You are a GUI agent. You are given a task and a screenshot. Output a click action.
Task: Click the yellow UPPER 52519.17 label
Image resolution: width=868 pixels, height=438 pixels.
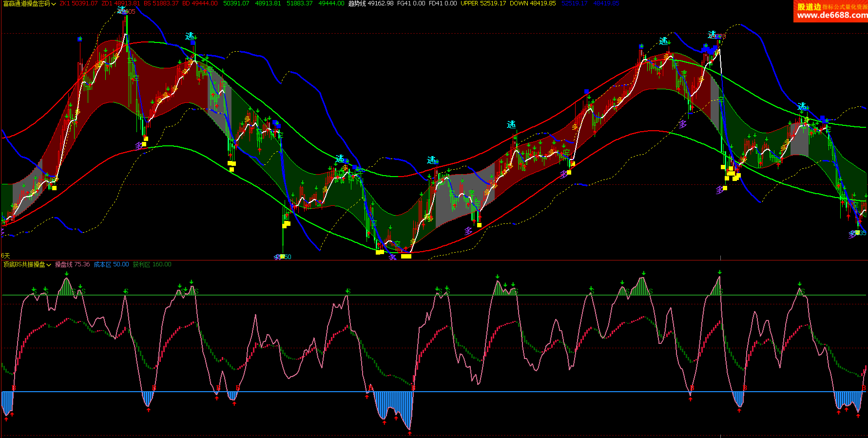(x=483, y=3)
